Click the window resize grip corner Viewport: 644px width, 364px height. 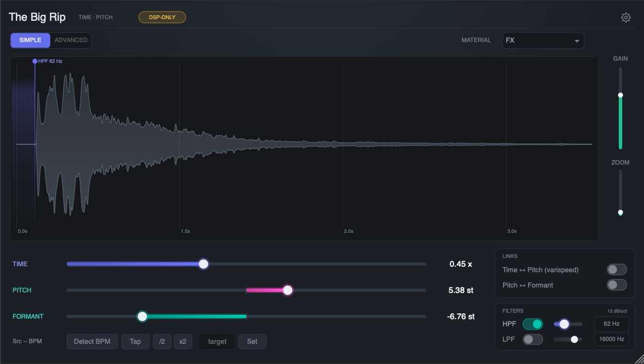pyautogui.click(x=639, y=359)
